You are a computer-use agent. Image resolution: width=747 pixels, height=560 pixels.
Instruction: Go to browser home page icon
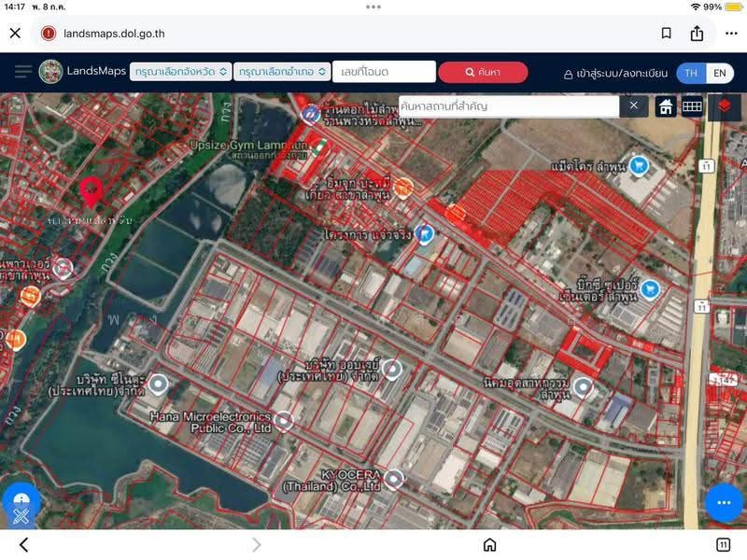489,544
